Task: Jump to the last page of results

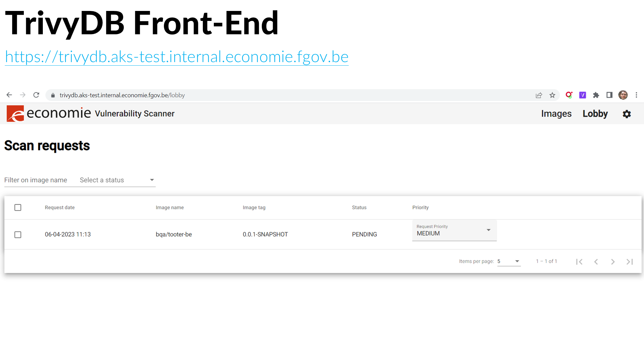Action: coord(630,262)
